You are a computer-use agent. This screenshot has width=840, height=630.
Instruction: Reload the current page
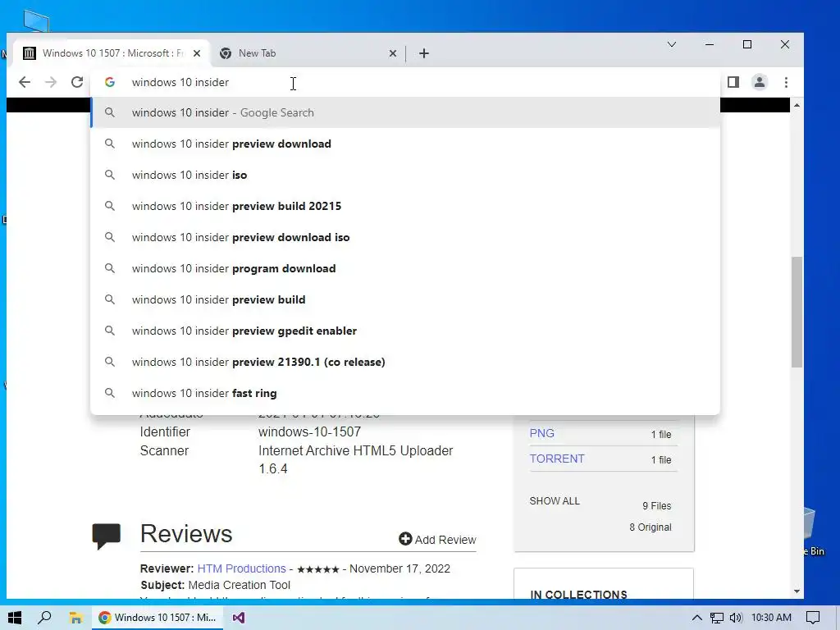[77, 83]
